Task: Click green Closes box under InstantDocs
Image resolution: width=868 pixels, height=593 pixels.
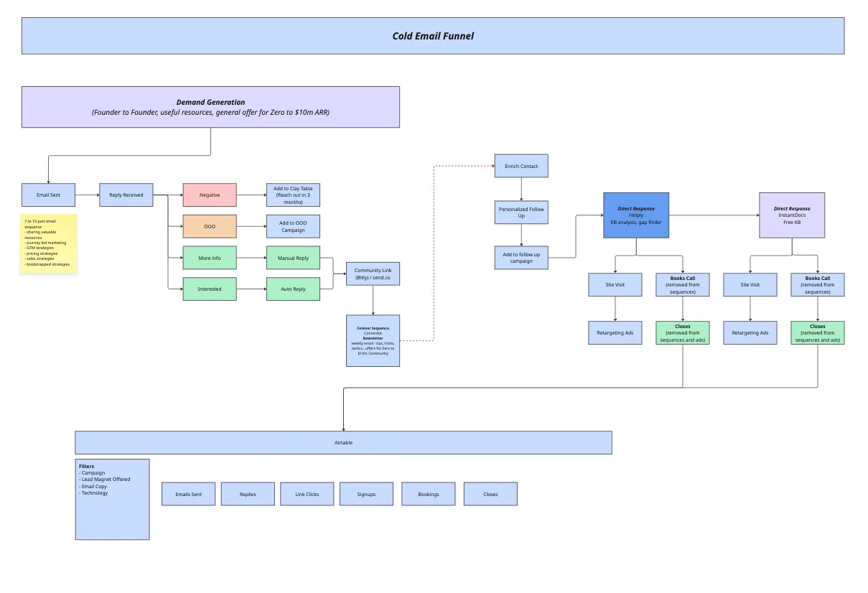Action: (818, 332)
